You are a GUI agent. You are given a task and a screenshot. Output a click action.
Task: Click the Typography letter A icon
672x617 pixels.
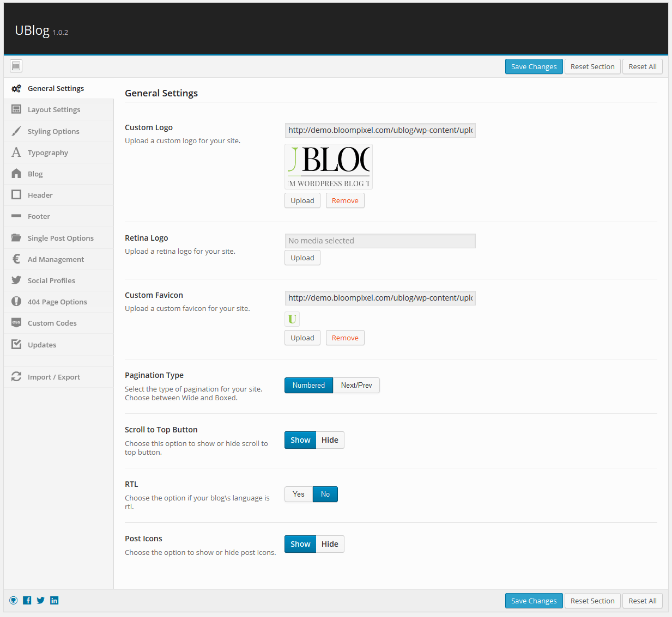tap(16, 152)
